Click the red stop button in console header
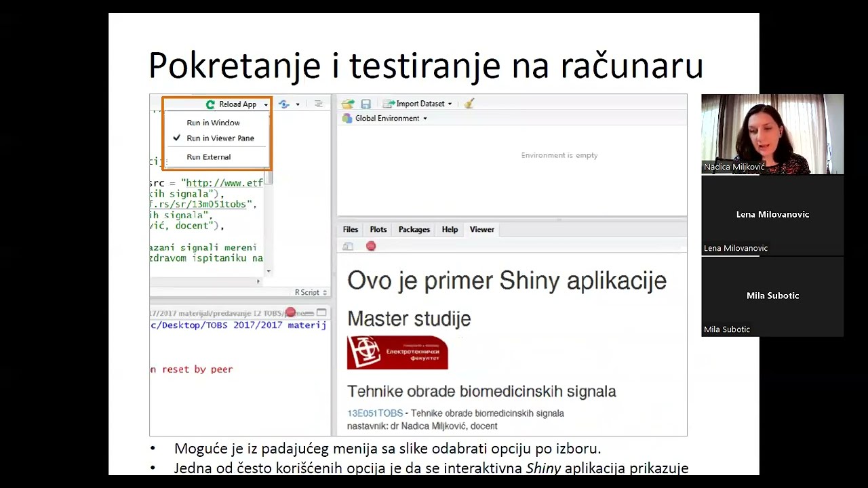The width and height of the screenshot is (868, 488). coord(290,312)
